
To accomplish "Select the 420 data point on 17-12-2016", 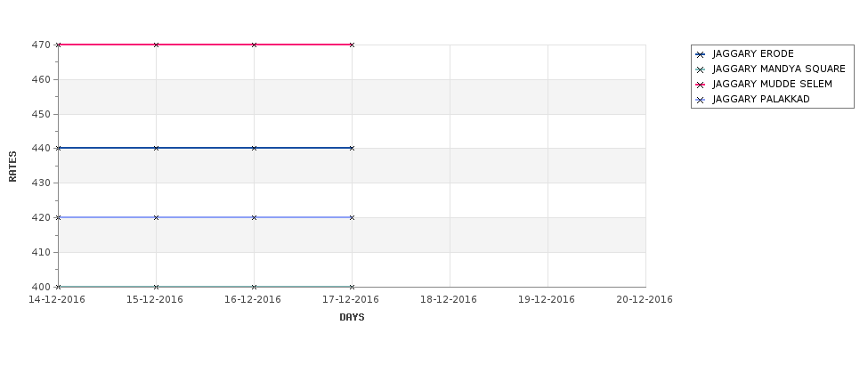I will (x=352, y=217).
